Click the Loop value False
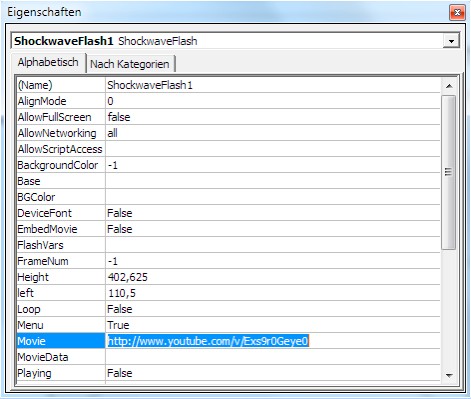The width and height of the screenshot is (471, 399). click(273, 309)
